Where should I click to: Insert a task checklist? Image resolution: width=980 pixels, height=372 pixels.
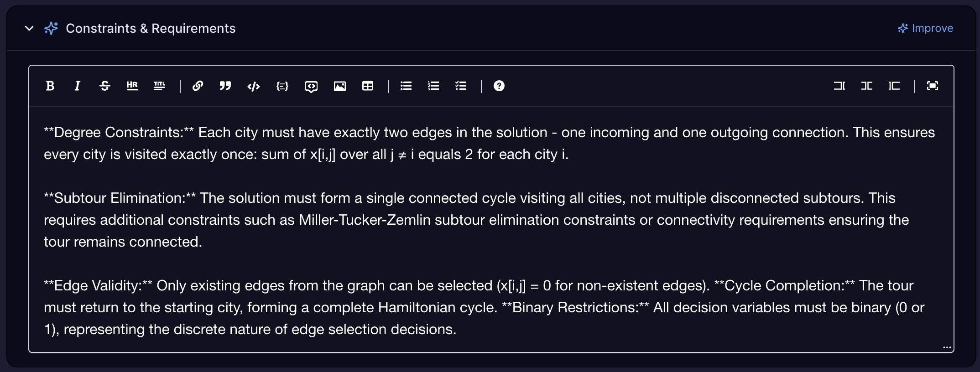coord(461,86)
